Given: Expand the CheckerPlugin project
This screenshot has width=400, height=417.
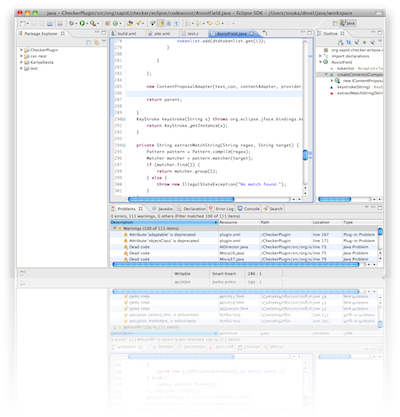Looking at the screenshot, I should [x=21, y=50].
